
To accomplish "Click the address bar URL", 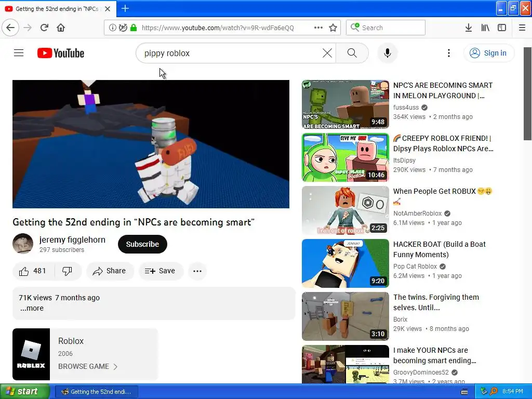I will (218, 28).
